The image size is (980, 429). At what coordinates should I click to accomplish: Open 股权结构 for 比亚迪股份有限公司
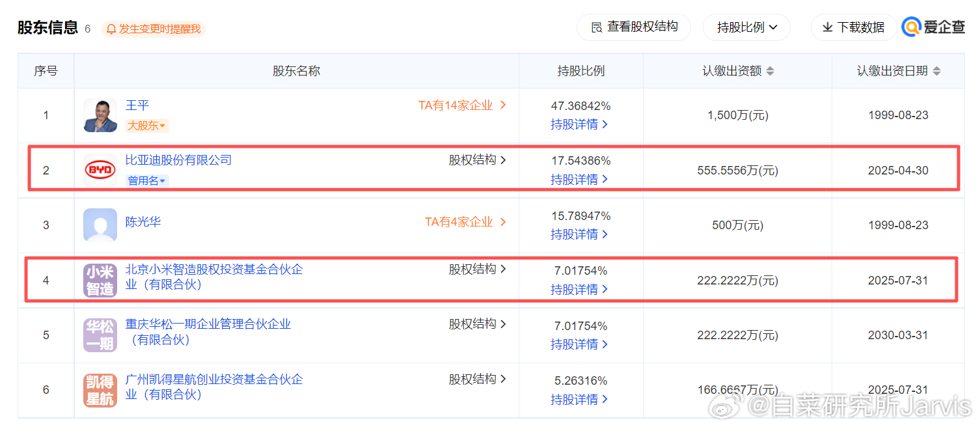pos(478,160)
